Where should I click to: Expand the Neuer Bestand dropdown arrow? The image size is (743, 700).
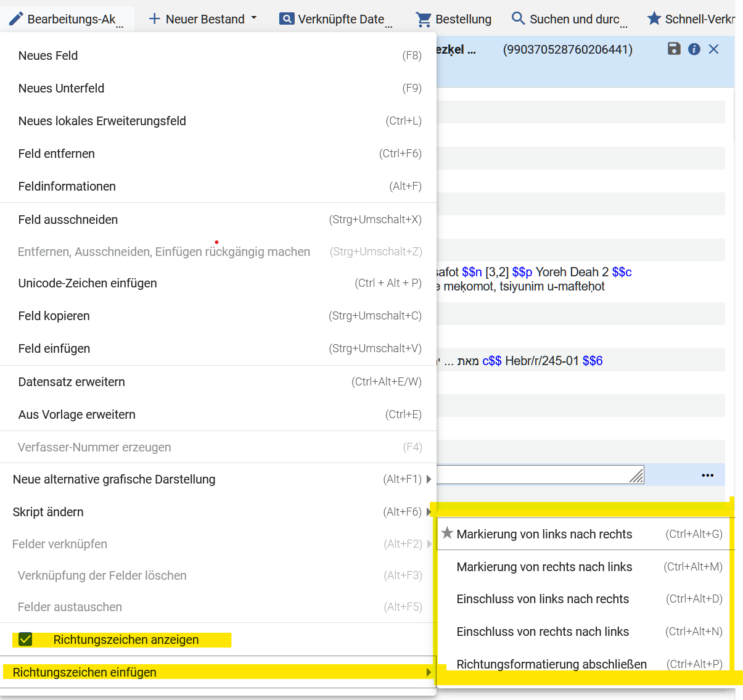[253, 19]
